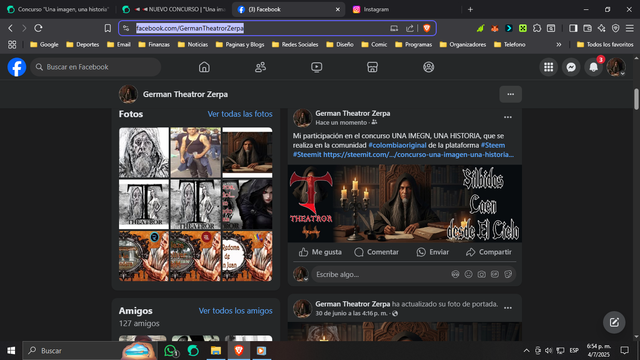640x360 pixels.
Task: Click Compartir on the post
Action: click(x=489, y=252)
